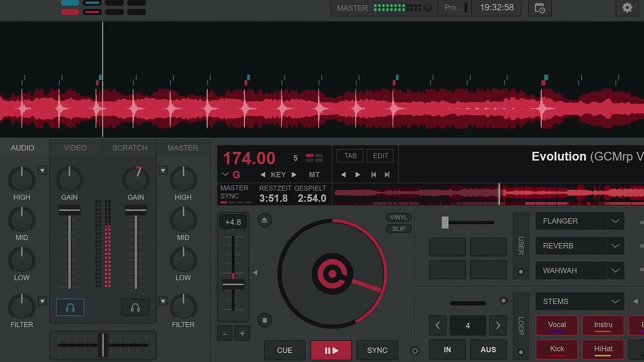Click the skip-to-previous icon below TAB
Screen dimensions: 644x362
(373, 175)
